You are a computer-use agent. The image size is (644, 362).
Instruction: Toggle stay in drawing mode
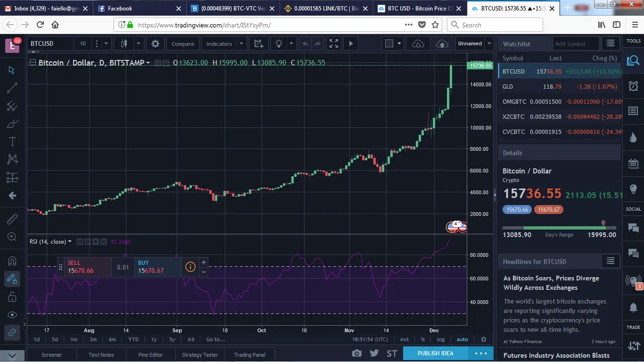coord(12,279)
